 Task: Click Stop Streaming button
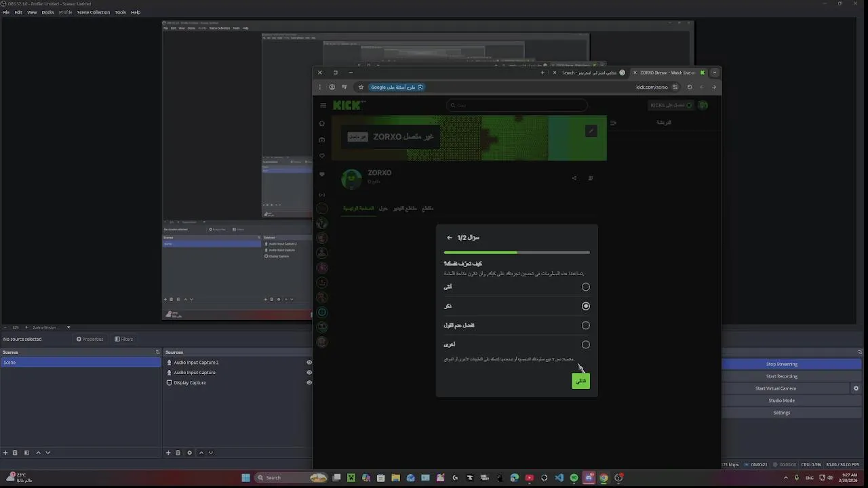click(x=782, y=364)
